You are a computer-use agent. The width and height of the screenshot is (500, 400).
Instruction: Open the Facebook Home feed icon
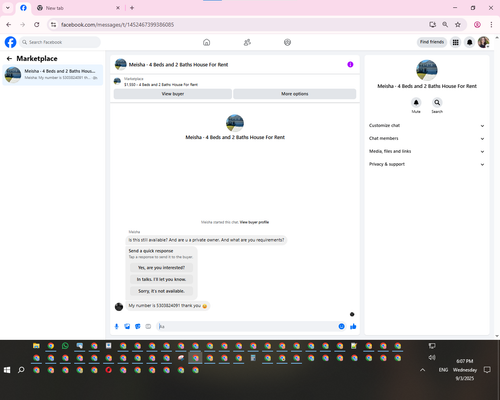207,42
